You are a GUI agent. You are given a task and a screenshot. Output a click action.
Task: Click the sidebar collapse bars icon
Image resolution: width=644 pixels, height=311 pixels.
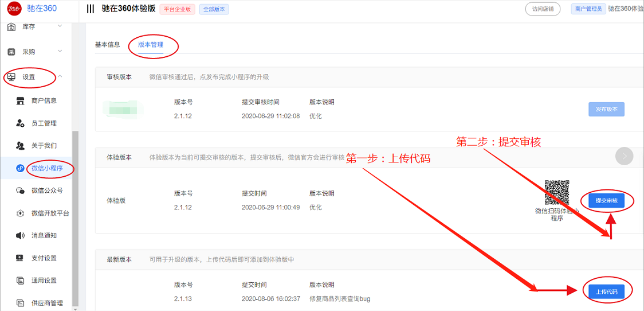(91, 9)
